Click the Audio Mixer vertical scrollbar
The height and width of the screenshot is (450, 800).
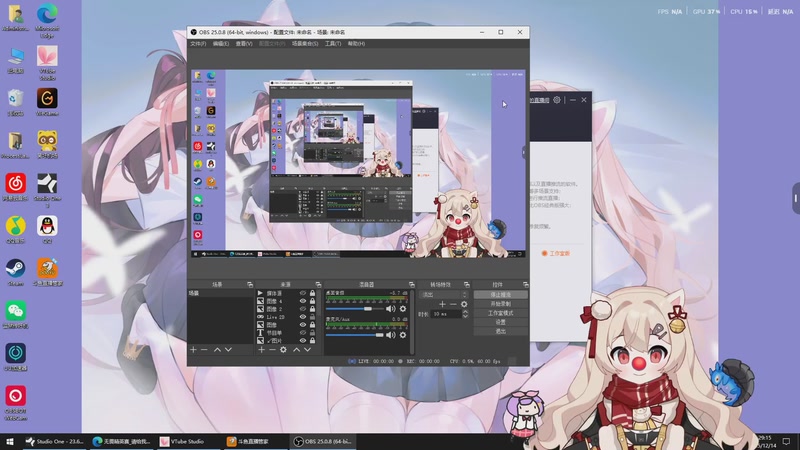click(x=412, y=321)
